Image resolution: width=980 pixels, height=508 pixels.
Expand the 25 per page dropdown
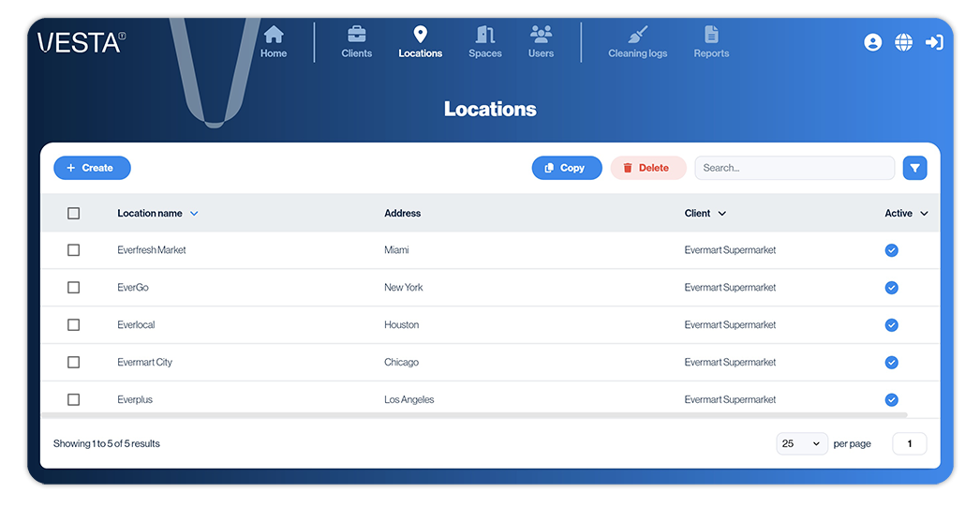[x=802, y=443]
